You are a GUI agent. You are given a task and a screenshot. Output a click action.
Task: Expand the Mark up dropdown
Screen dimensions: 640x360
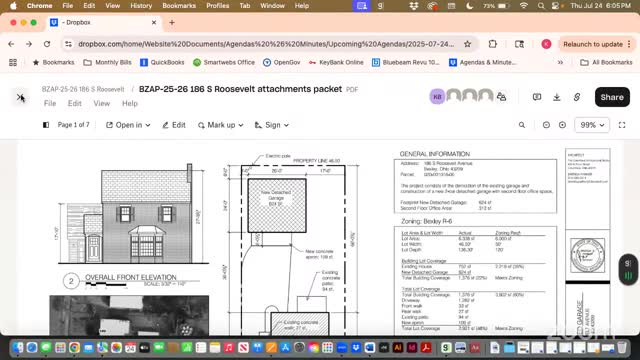pos(220,125)
